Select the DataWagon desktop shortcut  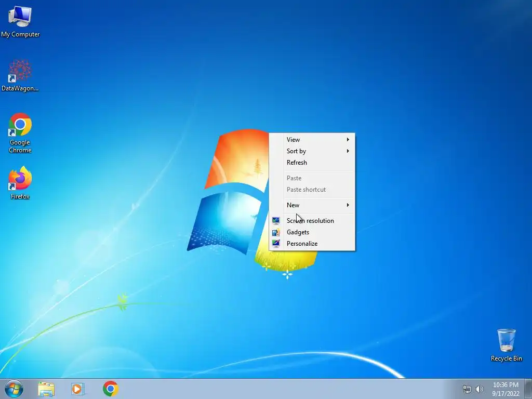20,75
